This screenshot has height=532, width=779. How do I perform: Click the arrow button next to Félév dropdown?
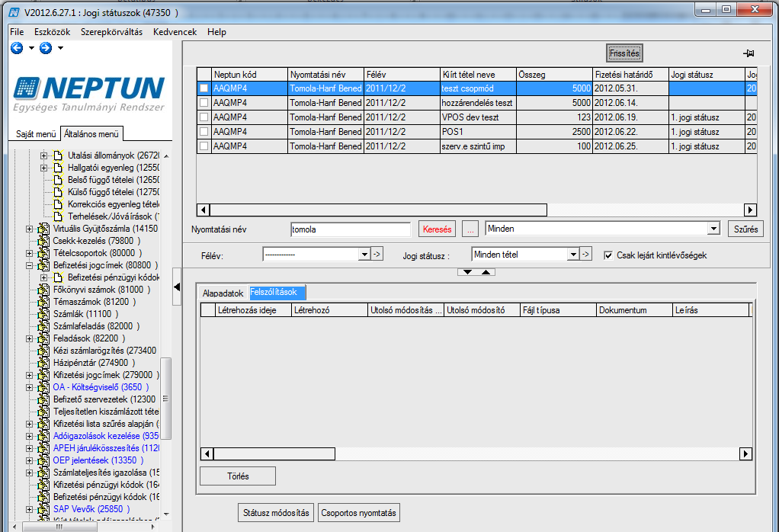click(377, 255)
